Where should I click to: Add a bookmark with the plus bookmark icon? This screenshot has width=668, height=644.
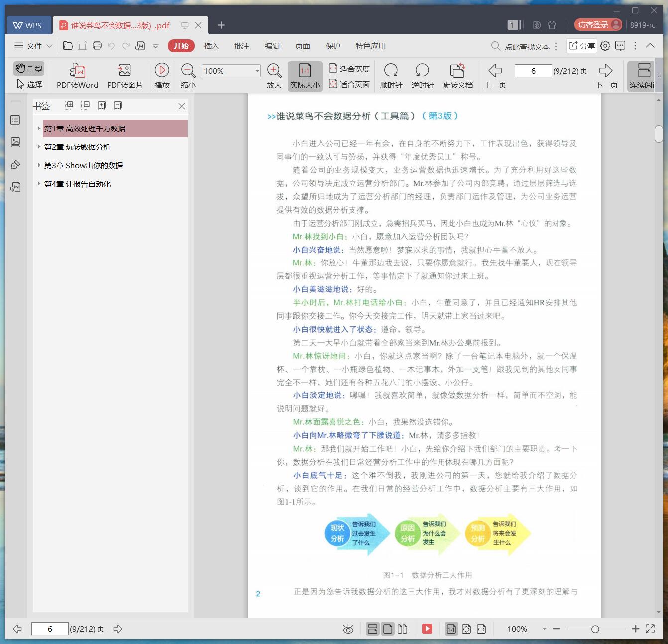(x=102, y=105)
